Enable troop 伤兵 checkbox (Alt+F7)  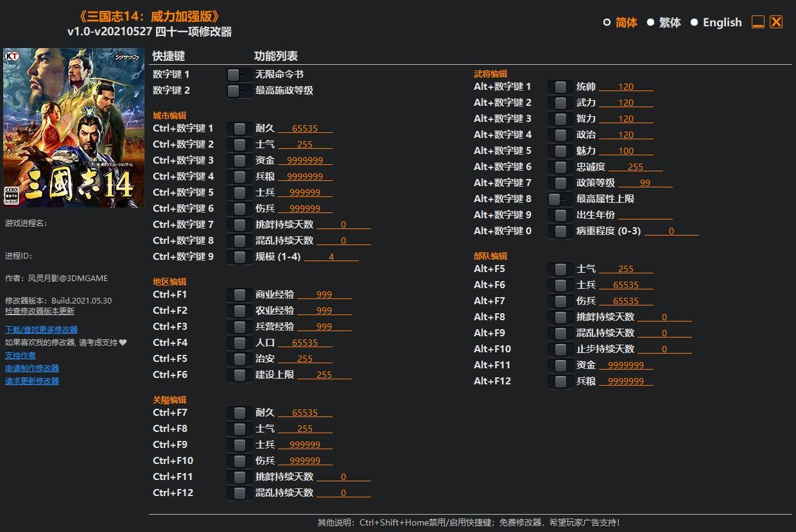pos(560,301)
